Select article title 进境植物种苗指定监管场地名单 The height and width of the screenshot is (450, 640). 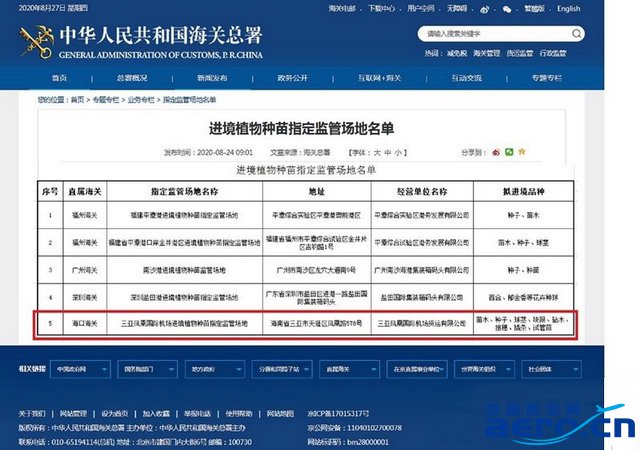(x=302, y=129)
